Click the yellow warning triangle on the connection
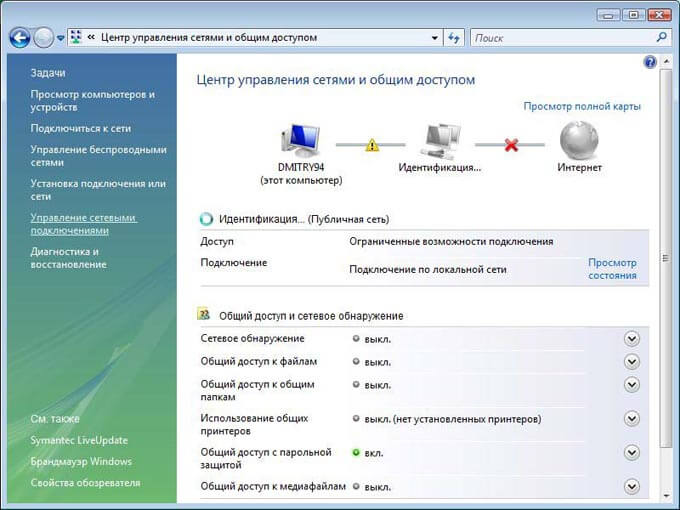 point(372,145)
